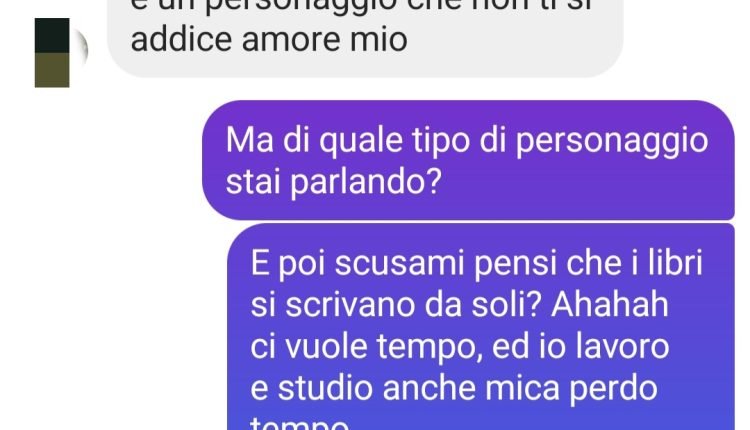This screenshot has width=750, height=430.
Task: Select the message starting 'E poi scusami'
Action: point(481,327)
